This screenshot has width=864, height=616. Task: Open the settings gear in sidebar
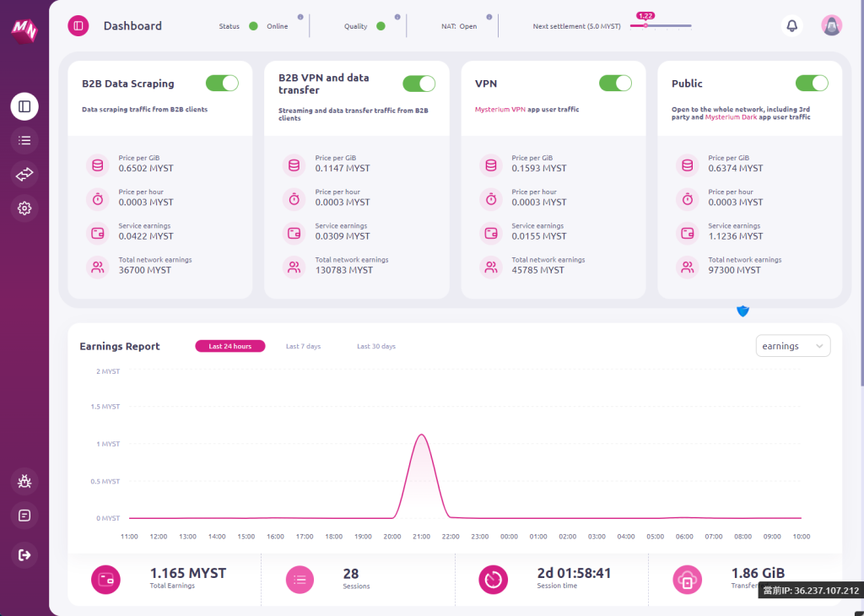click(24, 208)
